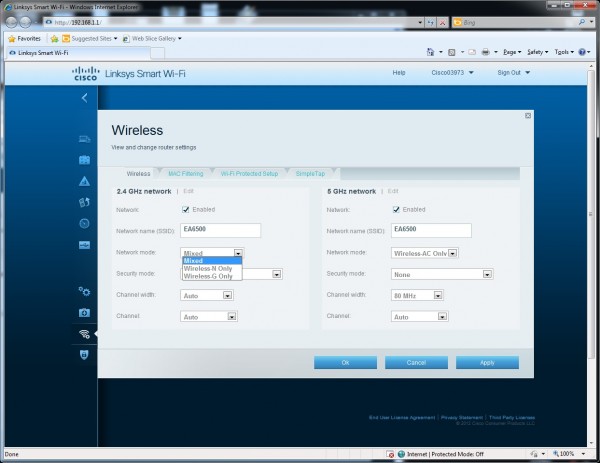600x463 pixels.
Task: Expand Cisco03973 account menu
Action: click(452, 73)
